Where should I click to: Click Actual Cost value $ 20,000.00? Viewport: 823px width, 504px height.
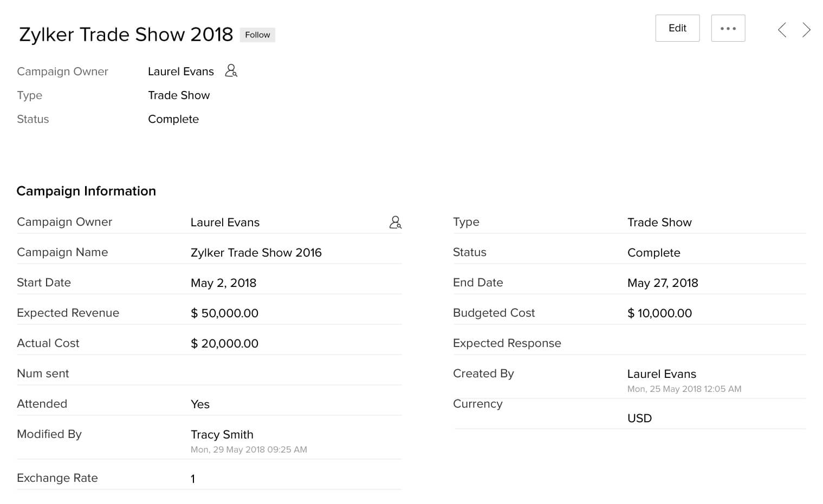(224, 344)
